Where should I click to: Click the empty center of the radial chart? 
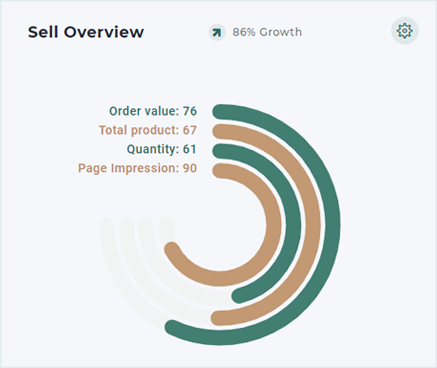(220, 225)
